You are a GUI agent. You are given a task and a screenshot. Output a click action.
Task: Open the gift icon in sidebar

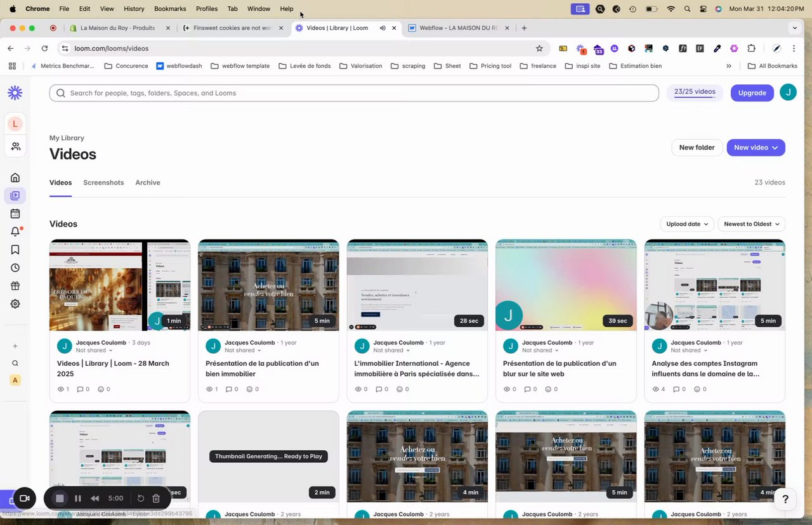pos(15,286)
